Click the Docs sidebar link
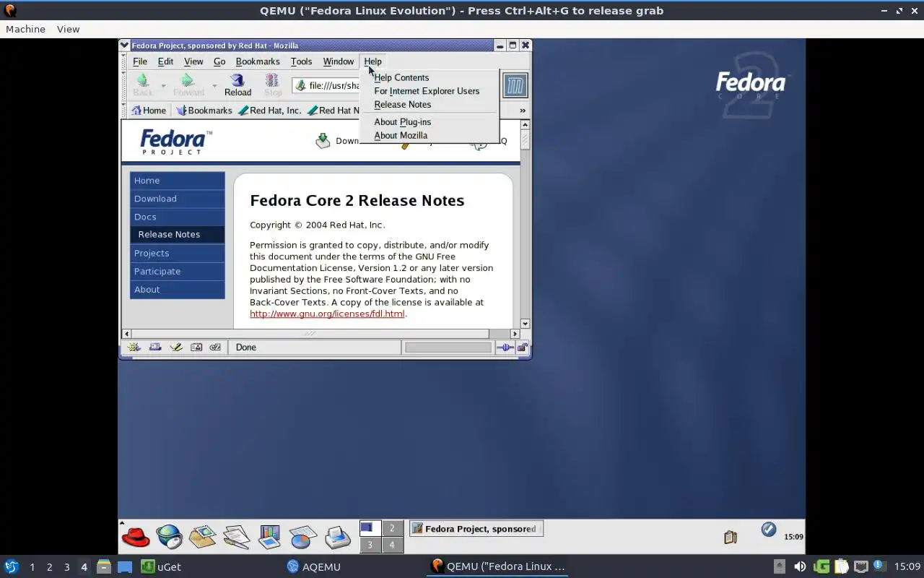Viewport: 924px width, 578px height. point(177,217)
